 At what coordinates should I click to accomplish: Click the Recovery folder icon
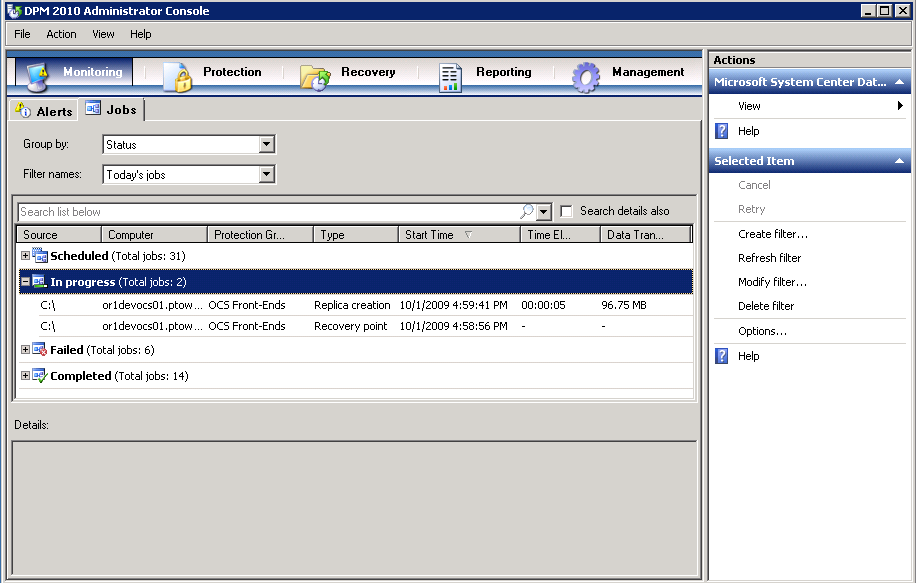(x=315, y=78)
